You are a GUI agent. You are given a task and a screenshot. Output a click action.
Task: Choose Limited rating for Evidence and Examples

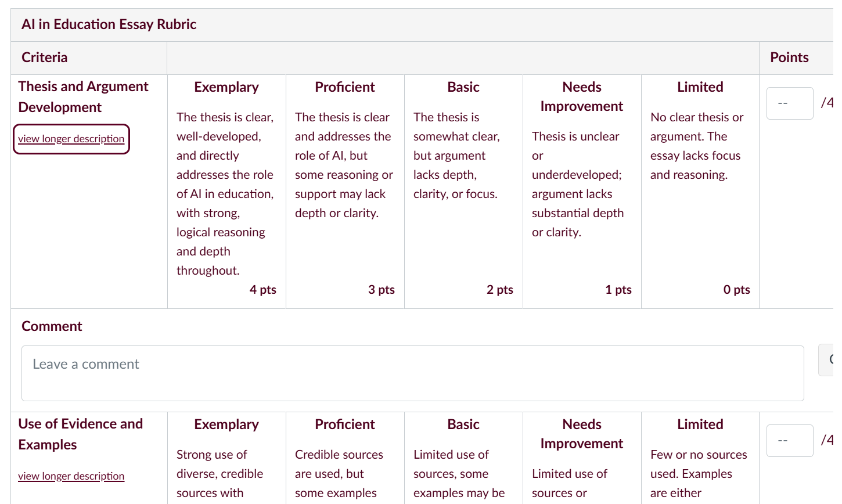(700, 459)
